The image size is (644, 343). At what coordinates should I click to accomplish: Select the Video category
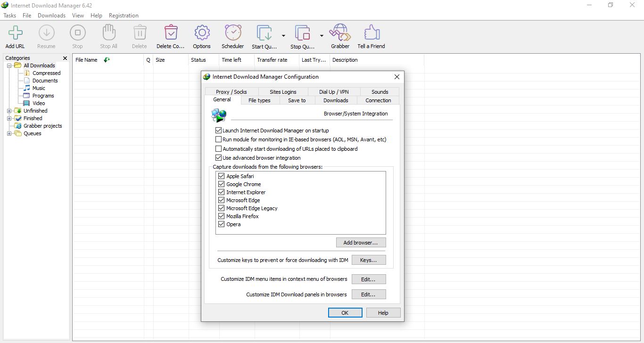39,103
